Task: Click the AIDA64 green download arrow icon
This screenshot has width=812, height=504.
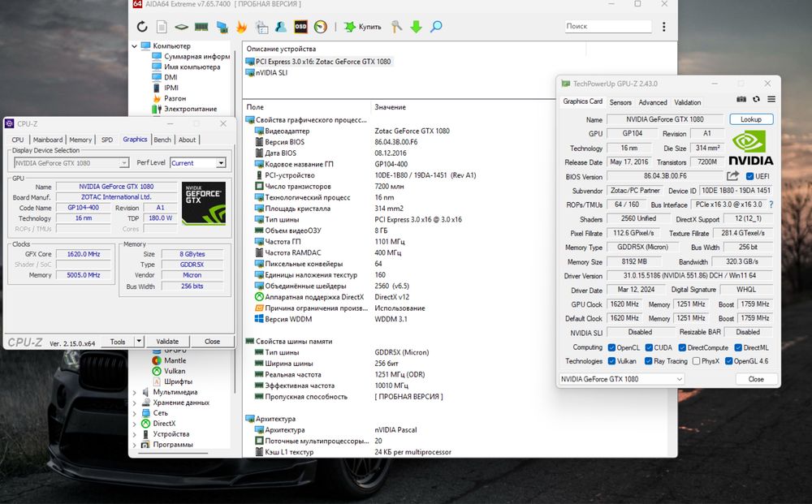Action: 416,27
